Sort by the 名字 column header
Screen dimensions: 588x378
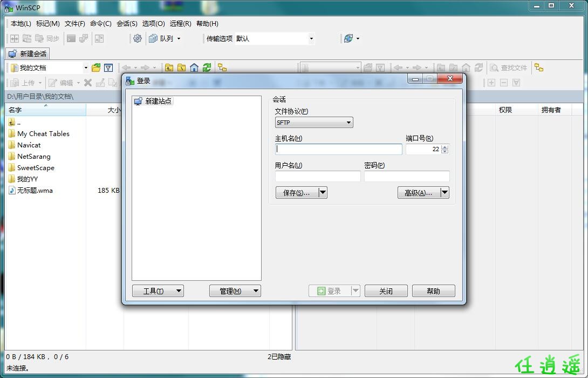coord(46,110)
